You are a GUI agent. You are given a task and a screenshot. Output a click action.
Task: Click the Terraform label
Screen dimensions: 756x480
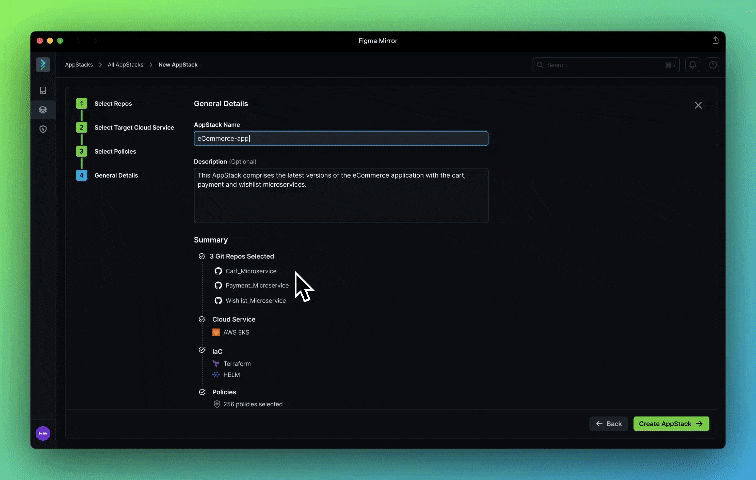click(x=237, y=363)
